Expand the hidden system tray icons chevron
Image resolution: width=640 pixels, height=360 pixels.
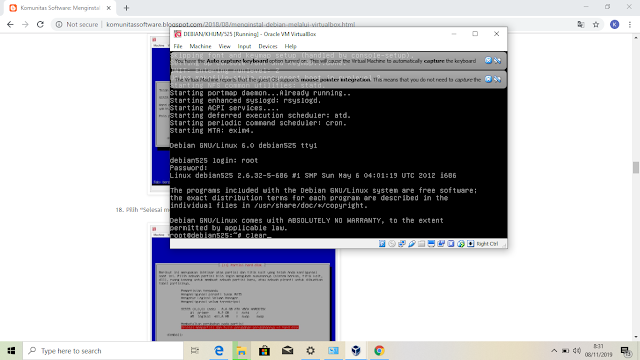tap(554, 351)
